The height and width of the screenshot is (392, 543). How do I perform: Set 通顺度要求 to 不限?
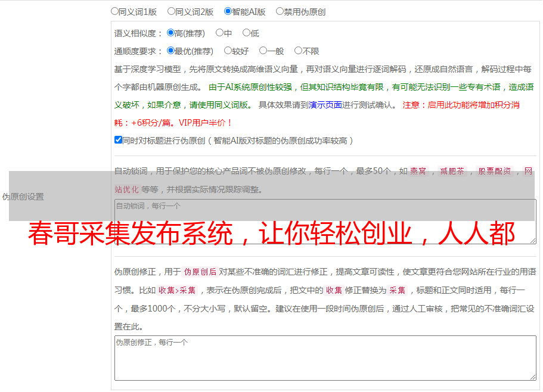(x=298, y=51)
